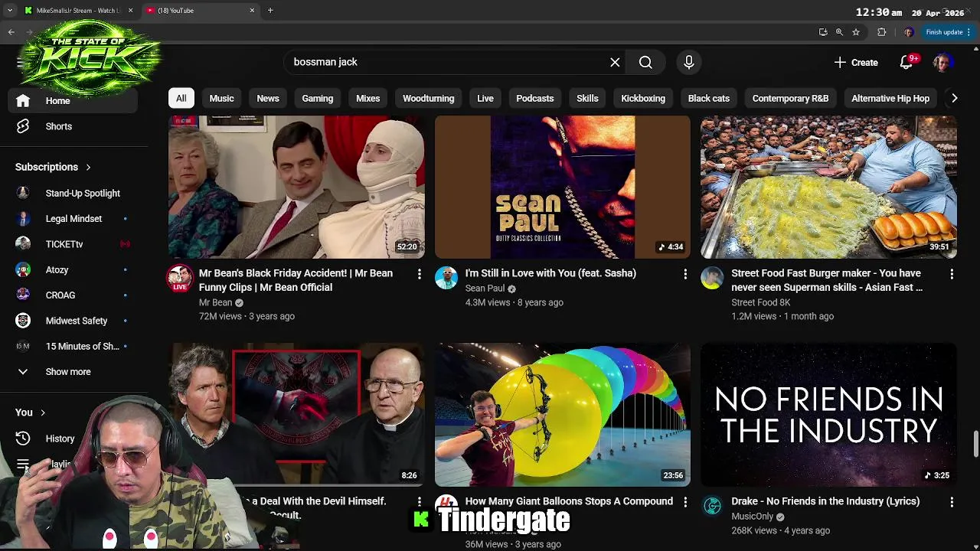Click the Finish update button
980x551 pixels.
(x=949, y=32)
